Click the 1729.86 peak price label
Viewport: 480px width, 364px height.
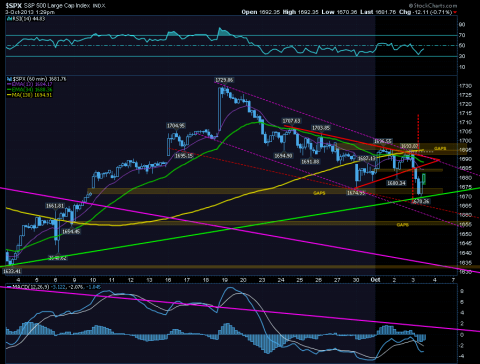(x=224, y=80)
